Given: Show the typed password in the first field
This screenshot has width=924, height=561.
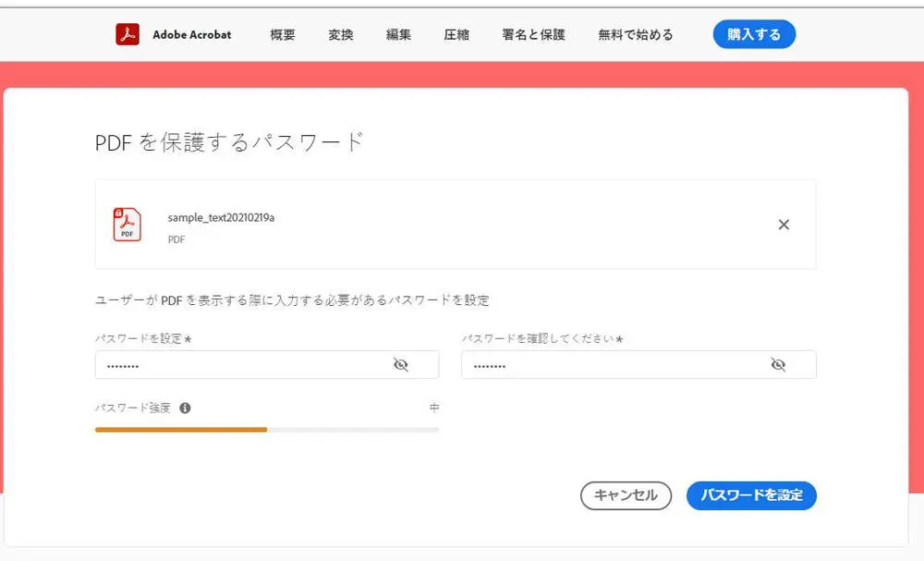Looking at the screenshot, I should pyautogui.click(x=401, y=364).
